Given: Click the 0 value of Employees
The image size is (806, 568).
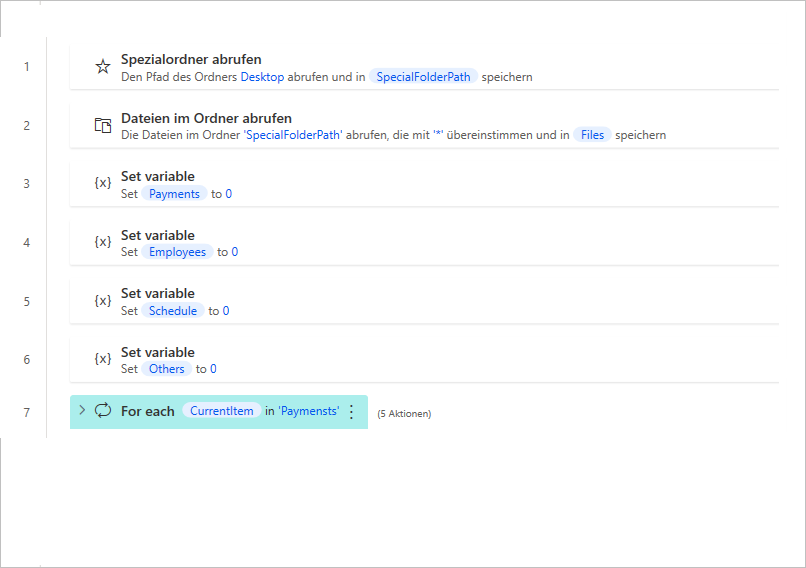Looking at the screenshot, I should coord(234,252).
